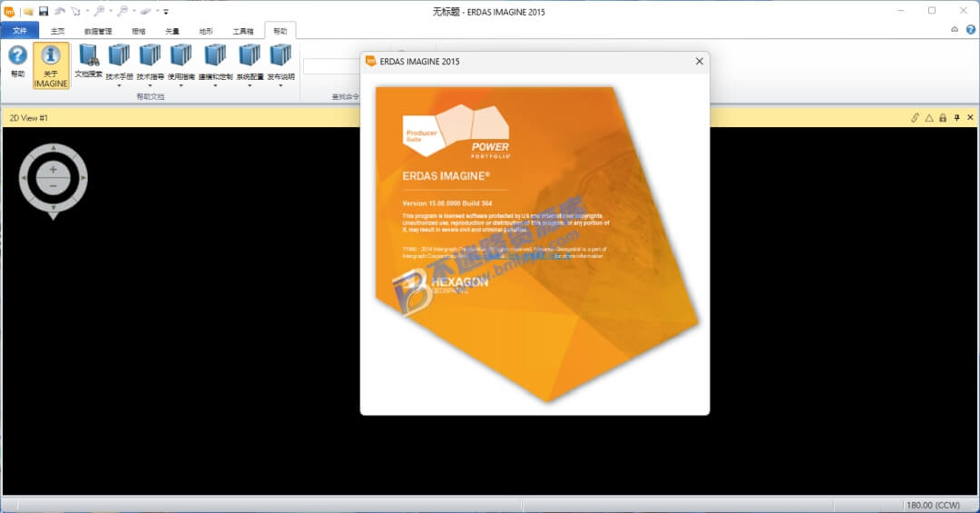The height and width of the screenshot is (513, 980).
Task: Open 文档搜索 book with binoculars icon
Action: click(x=89, y=55)
